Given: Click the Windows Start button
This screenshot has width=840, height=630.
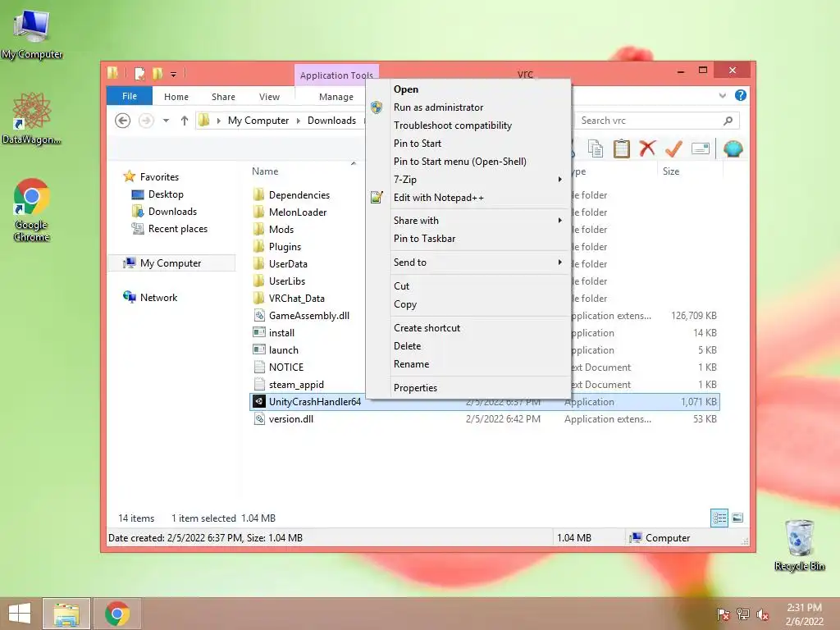Looking at the screenshot, I should click(20, 614).
